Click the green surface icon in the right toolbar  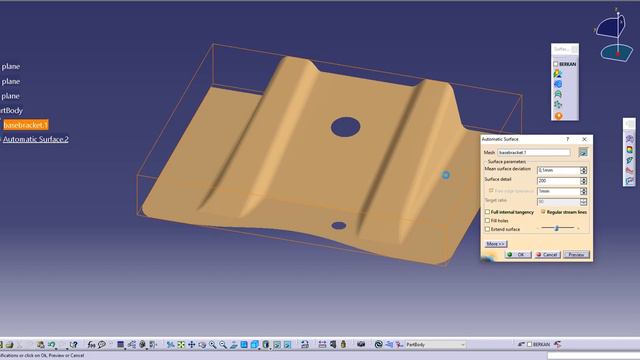[x=629, y=160]
